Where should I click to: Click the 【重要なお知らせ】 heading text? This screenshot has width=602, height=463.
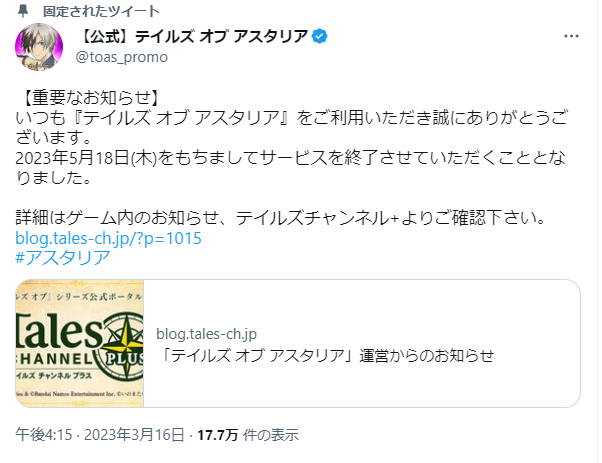click(88, 98)
